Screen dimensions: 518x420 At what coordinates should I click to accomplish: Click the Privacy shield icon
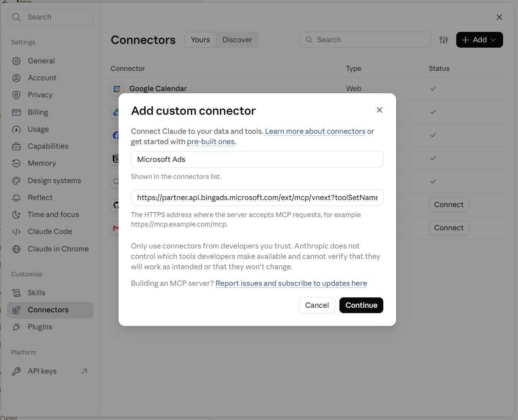16,95
